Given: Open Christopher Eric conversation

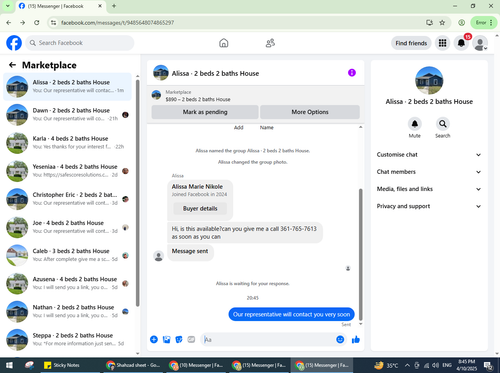Looking at the screenshot, I should (68, 199).
